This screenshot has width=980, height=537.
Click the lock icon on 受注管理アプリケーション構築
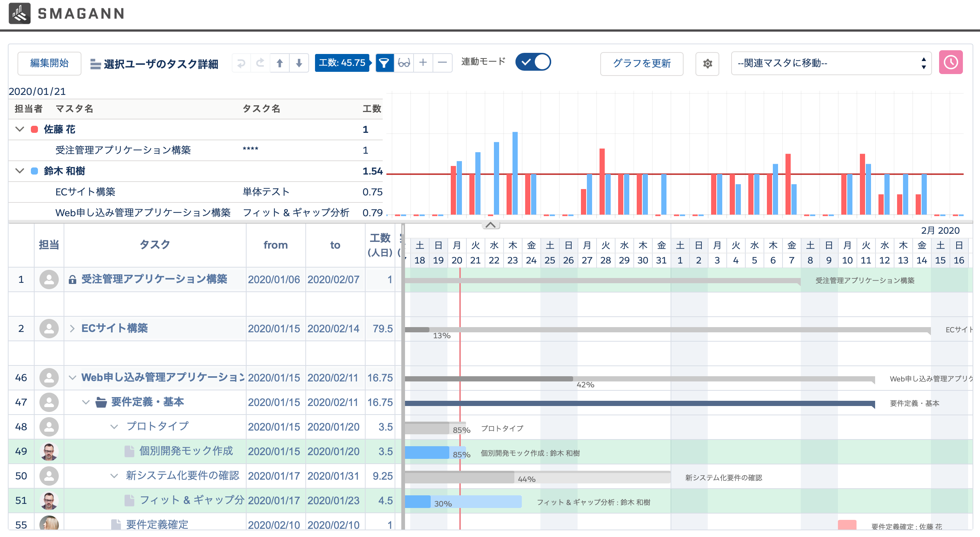(72, 280)
